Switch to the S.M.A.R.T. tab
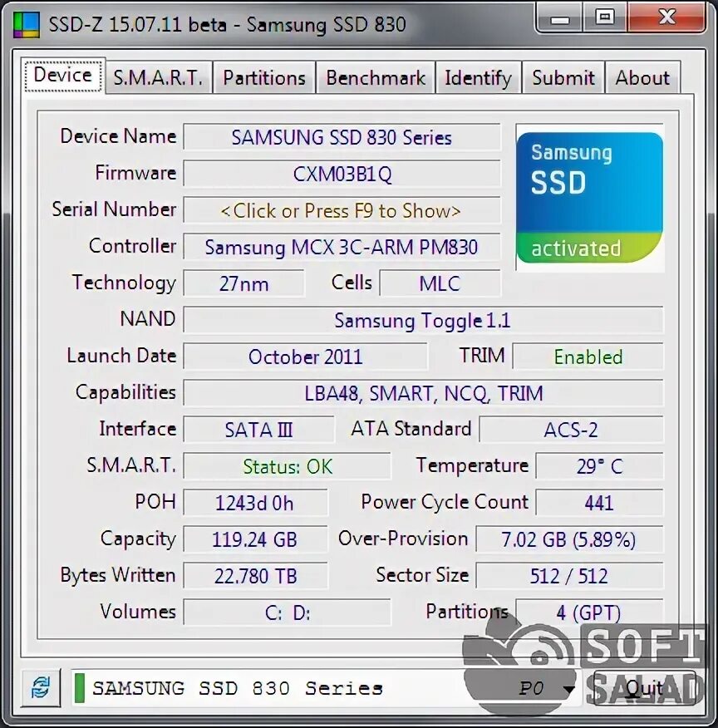The width and height of the screenshot is (718, 728). click(158, 77)
